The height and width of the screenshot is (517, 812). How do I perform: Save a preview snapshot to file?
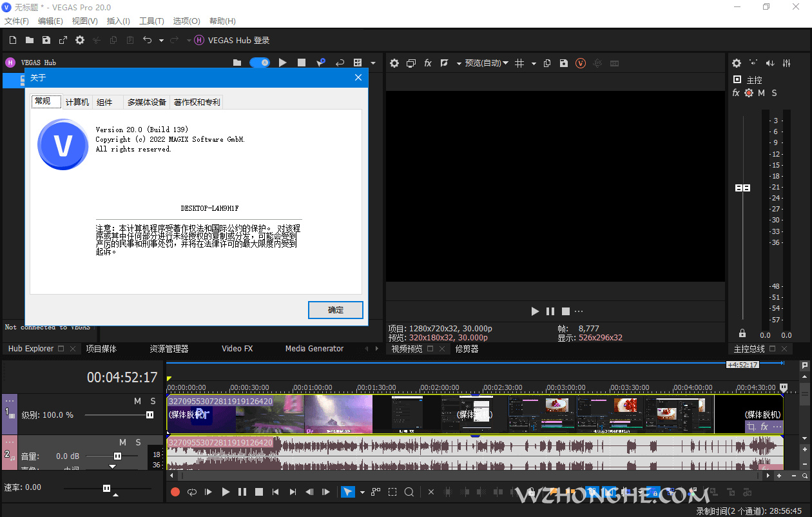(x=563, y=63)
